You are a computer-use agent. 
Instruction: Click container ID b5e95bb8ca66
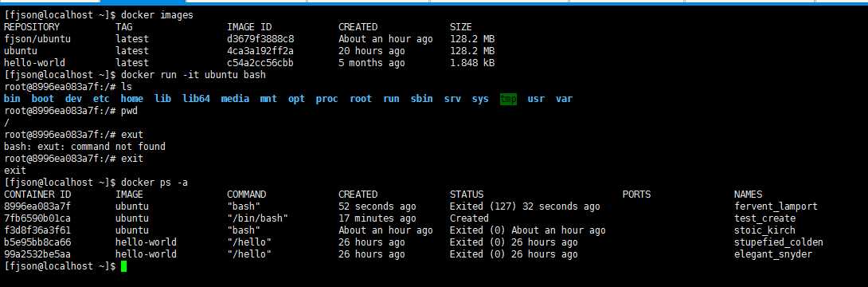37,242
